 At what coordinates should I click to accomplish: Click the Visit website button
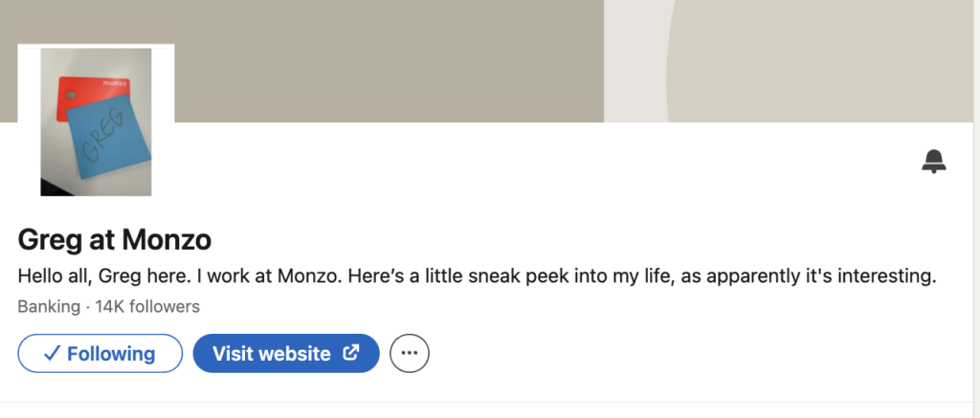pyautogui.click(x=286, y=354)
